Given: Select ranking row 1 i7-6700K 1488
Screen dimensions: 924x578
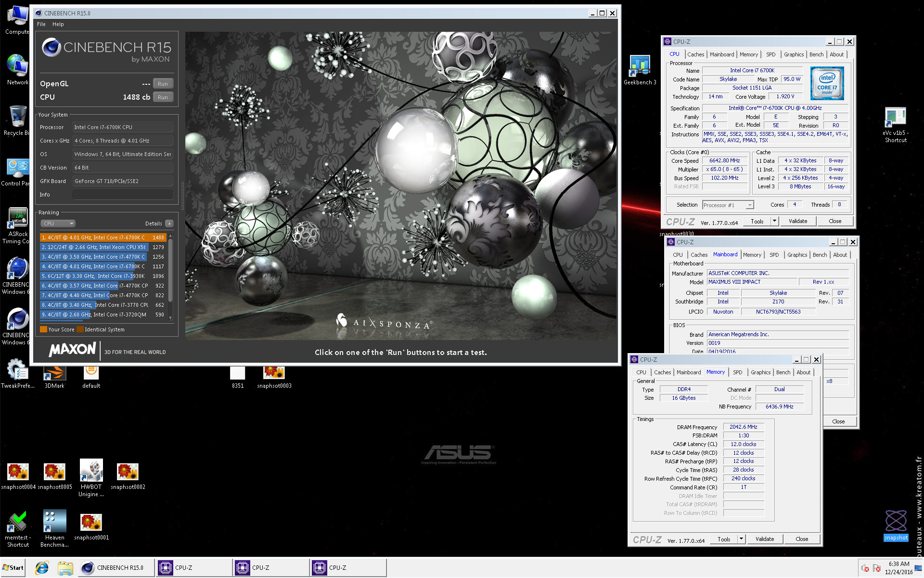Looking at the screenshot, I should (103, 237).
